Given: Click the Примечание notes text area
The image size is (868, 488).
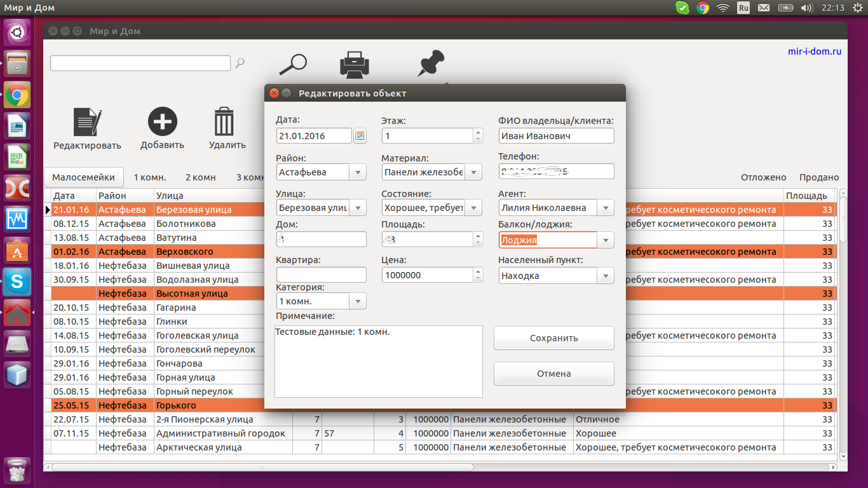Looking at the screenshot, I should 379,362.
